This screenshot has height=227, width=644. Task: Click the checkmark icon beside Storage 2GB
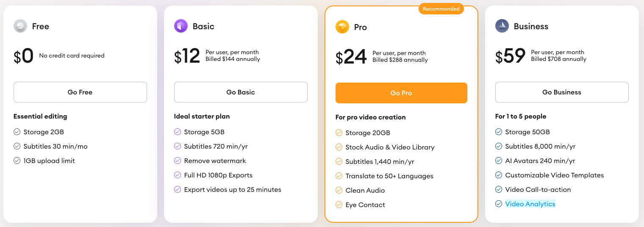[17, 132]
